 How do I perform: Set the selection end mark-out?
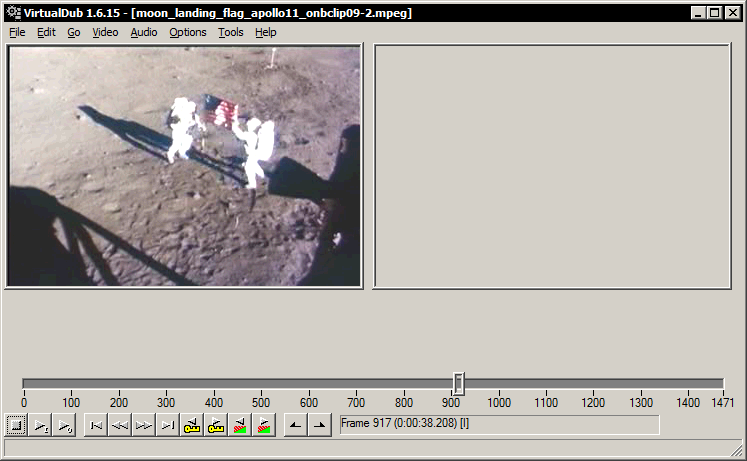(x=320, y=425)
